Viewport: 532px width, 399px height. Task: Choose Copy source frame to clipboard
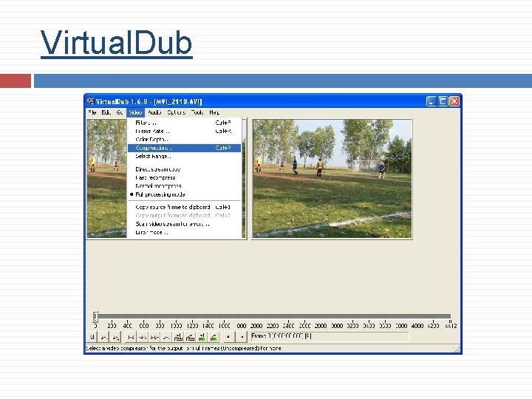click(184, 207)
